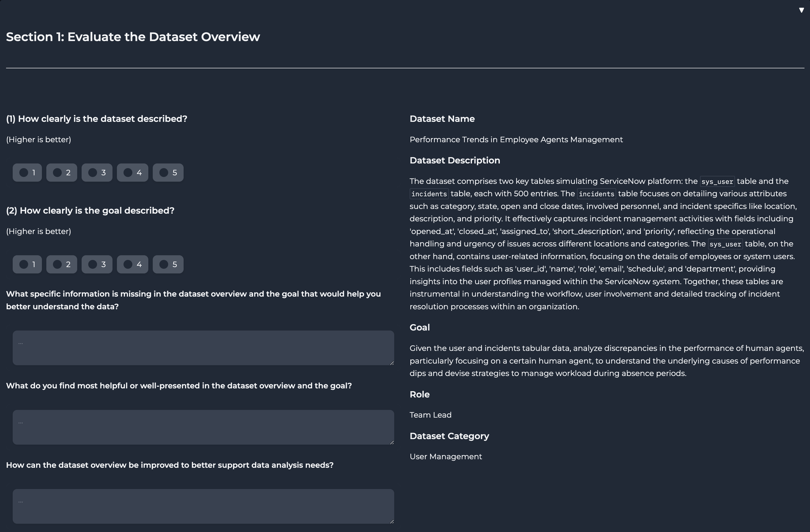Viewport: 810px width, 532px height.
Task: Pick rating 4 for goal description clarity
Action: click(128, 264)
